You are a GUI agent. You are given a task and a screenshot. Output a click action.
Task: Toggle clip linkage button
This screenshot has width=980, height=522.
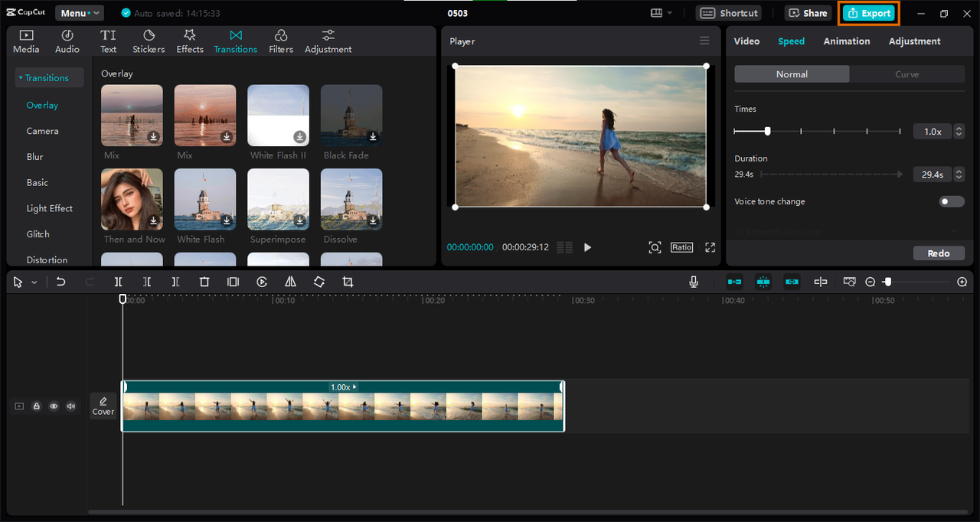(792, 282)
